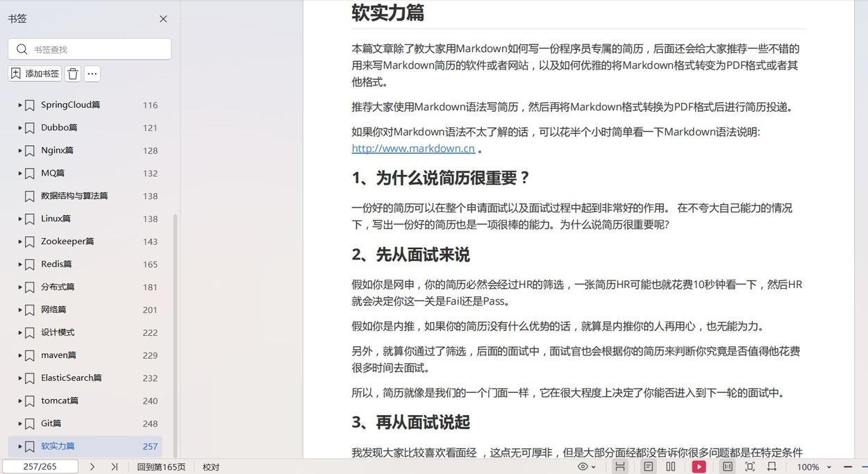Click bookmark icon next to Dubbo篇

(30, 128)
